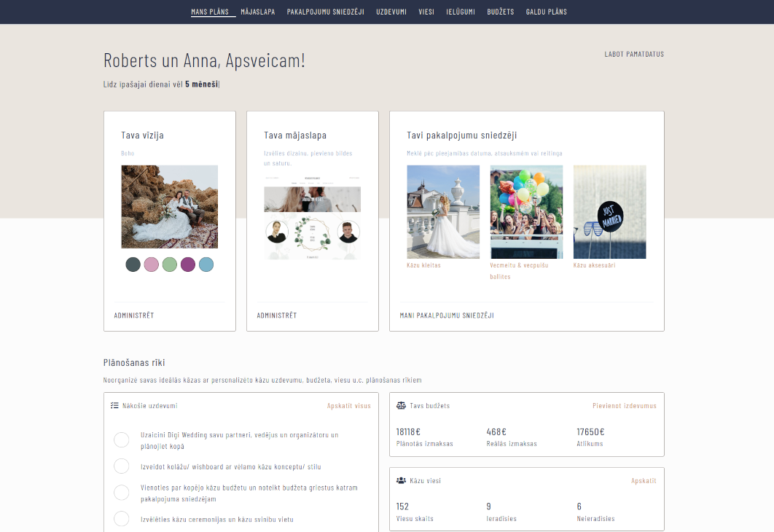774x532 pixels.
Task: Open Mani pakalpojumu sniedzēji link
Action: point(447,316)
